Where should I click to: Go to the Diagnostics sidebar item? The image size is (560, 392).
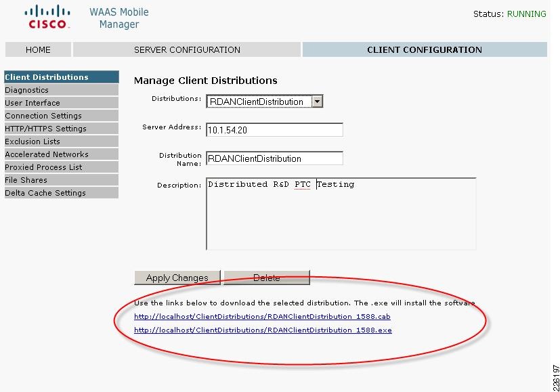[x=62, y=90]
